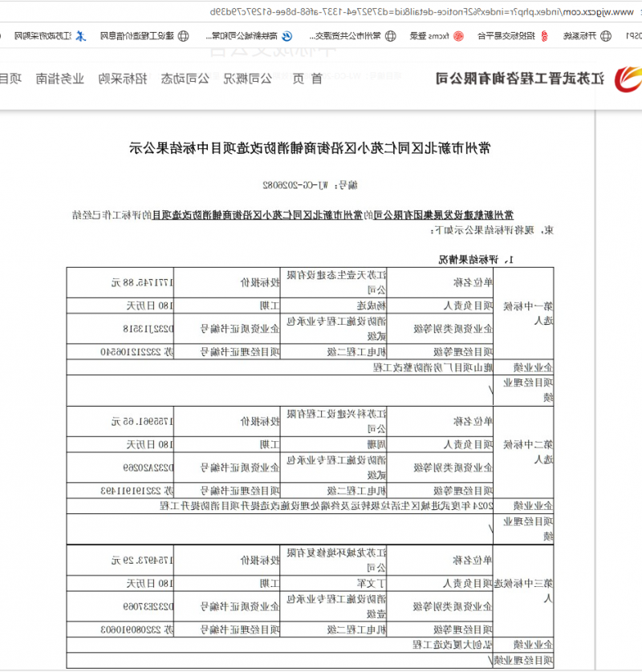Click the globe icon of 常州市公共资源交易 bookmark
This screenshot has height=672, width=642.
click(390, 36)
